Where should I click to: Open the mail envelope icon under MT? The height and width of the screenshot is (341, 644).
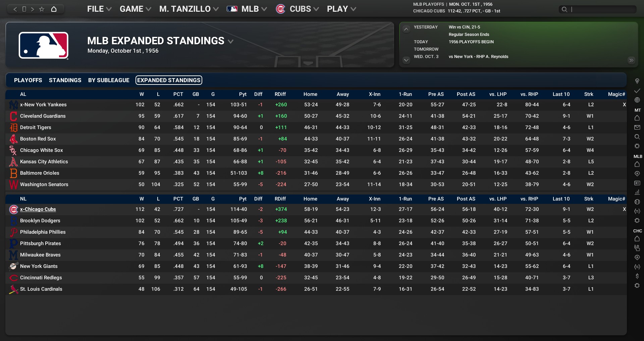(x=637, y=127)
